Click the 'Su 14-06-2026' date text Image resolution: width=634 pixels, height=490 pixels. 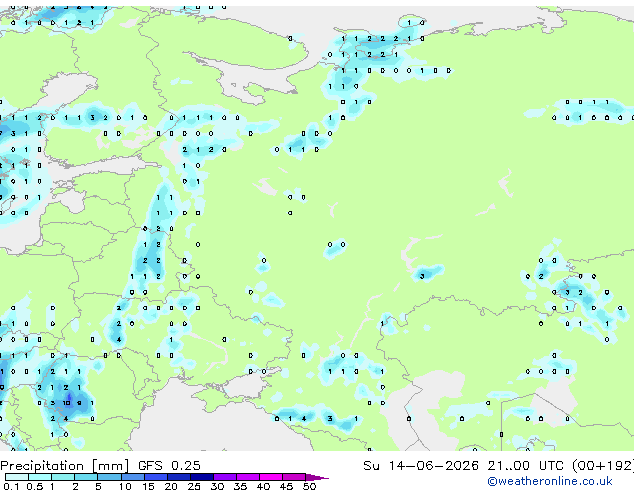pyautogui.click(x=421, y=466)
